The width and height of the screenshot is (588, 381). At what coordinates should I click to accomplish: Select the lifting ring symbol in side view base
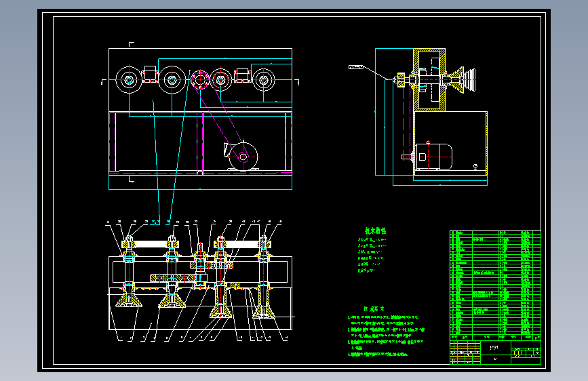click(x=475, y=167)
